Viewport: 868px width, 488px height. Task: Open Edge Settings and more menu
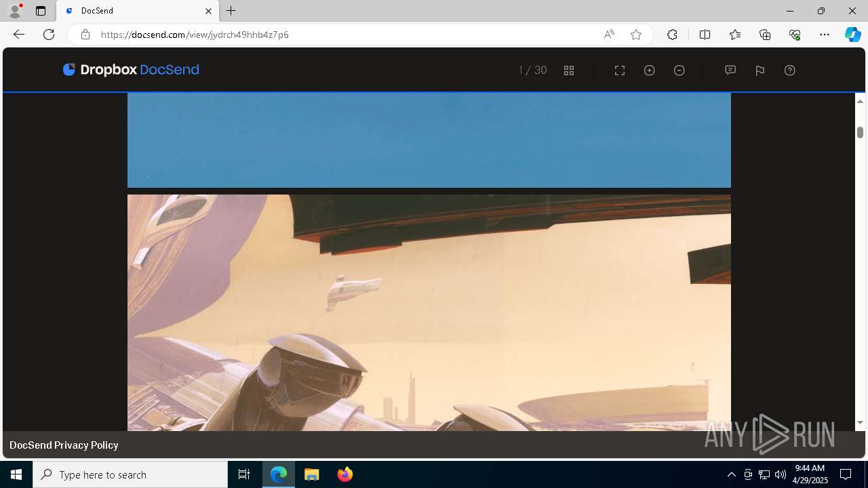pos(825,35)
